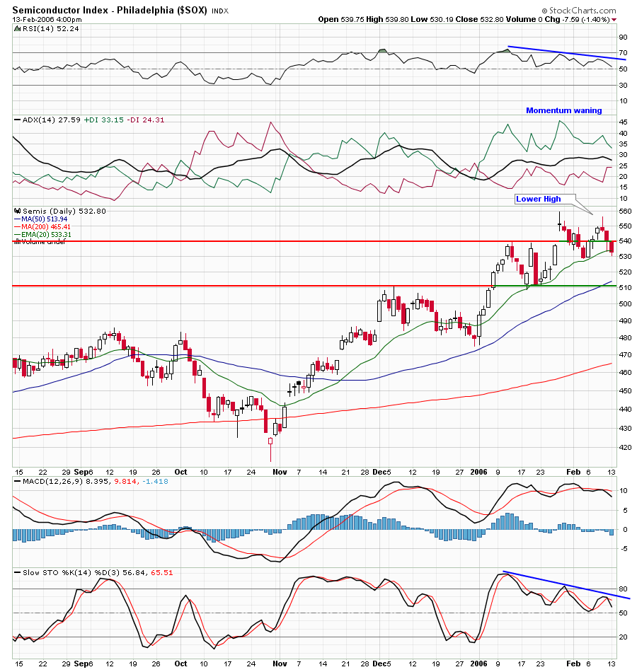Click the 90 label on the RSI axis

tap(624, 37)
